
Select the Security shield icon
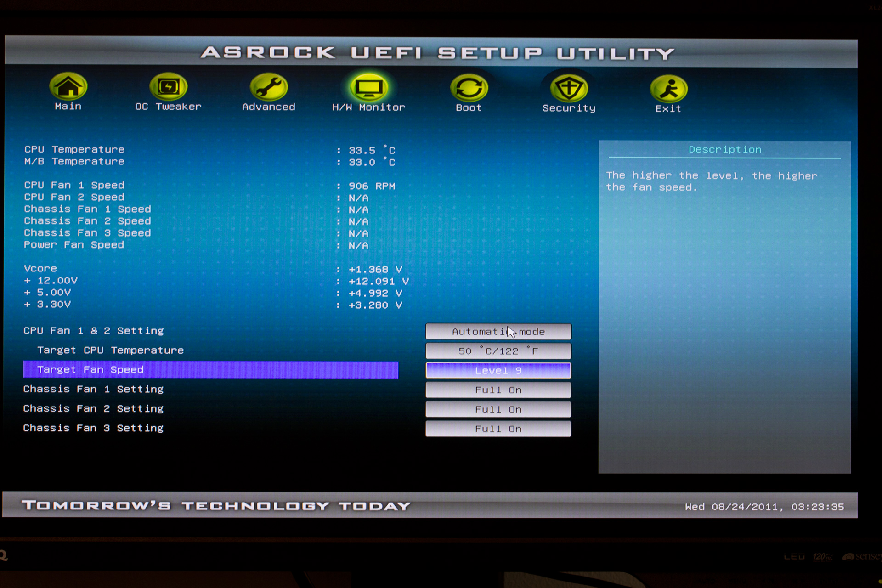568,87
